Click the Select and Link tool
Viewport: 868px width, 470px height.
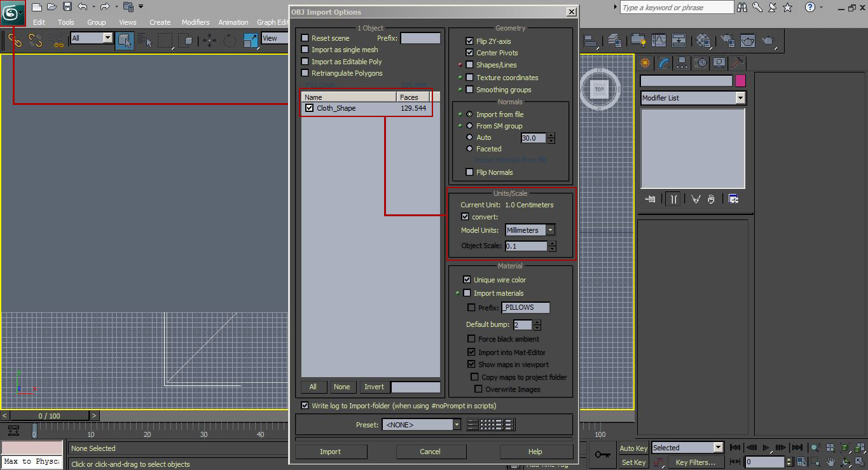[x=15, y=41]
